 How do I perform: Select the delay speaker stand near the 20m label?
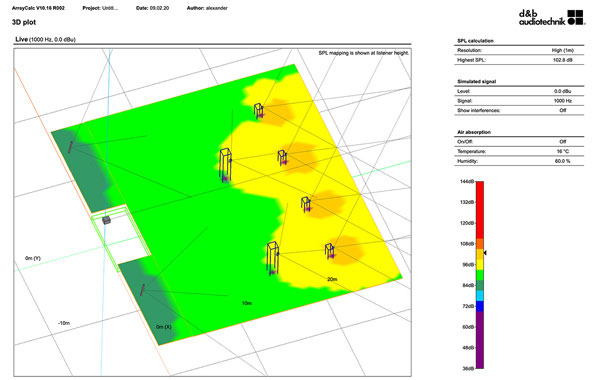(x=329, y=251)
